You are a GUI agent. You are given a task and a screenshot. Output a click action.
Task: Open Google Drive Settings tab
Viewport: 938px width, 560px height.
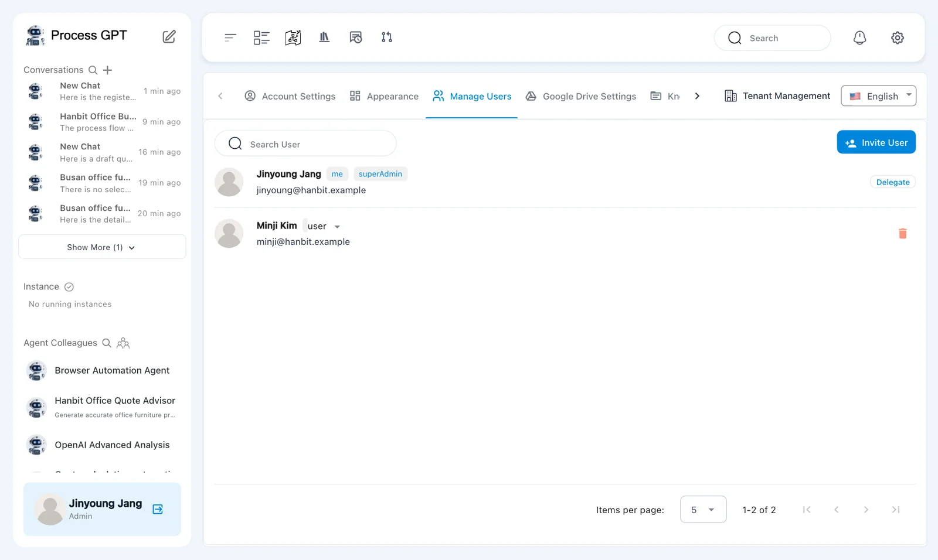point(580,96)
